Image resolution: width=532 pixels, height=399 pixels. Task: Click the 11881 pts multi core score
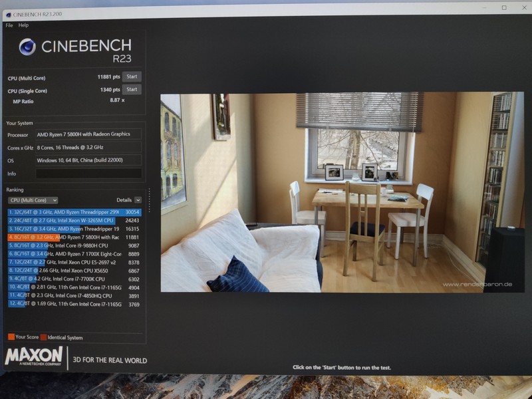[x=108, y=77]
